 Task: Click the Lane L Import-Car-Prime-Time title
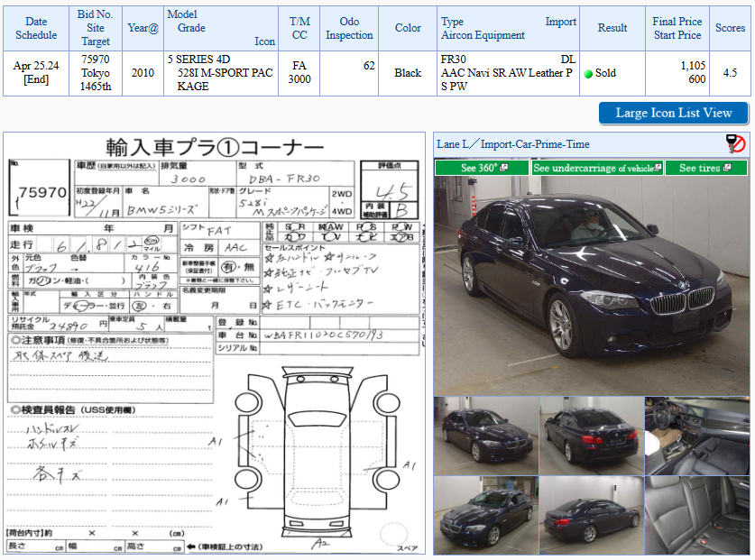pos(512,144)
